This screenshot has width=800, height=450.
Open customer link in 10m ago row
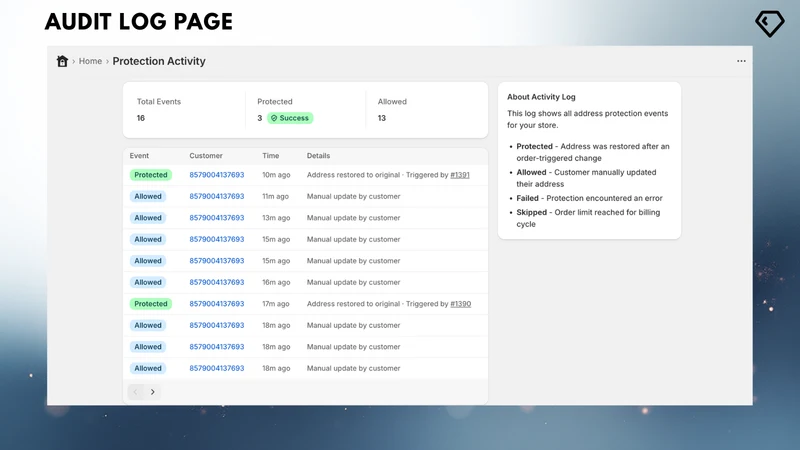(x=217, y=175)
